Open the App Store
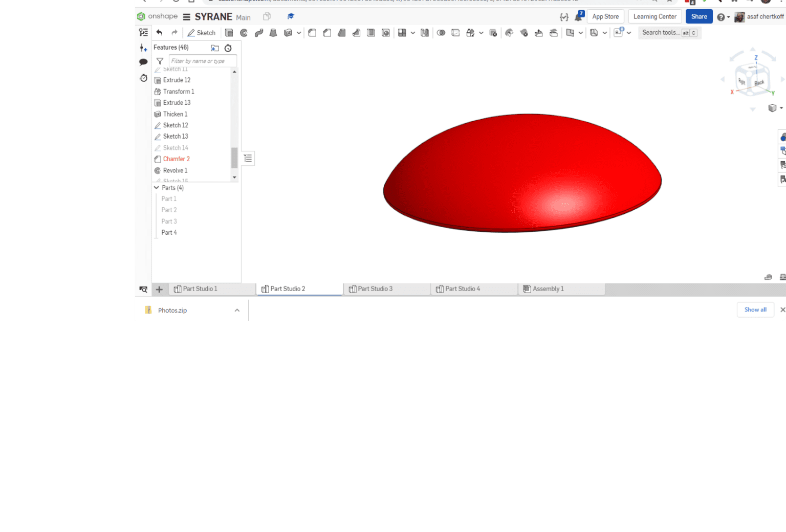The image size is (786, 532). (605, 17)
